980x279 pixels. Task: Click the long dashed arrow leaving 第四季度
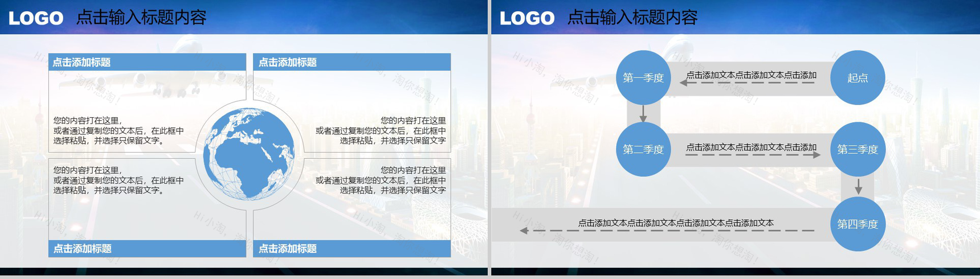[x=667, y=231]
